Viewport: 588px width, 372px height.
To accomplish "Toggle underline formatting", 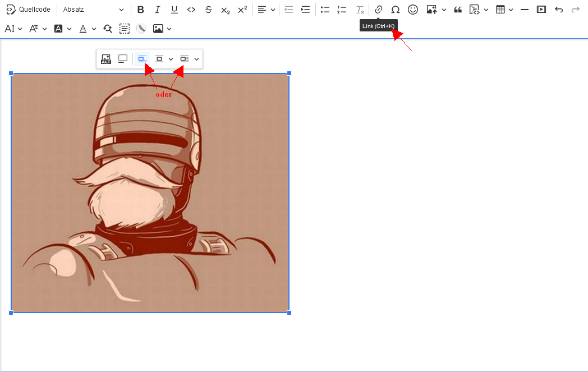I will [x=174, y=10].
